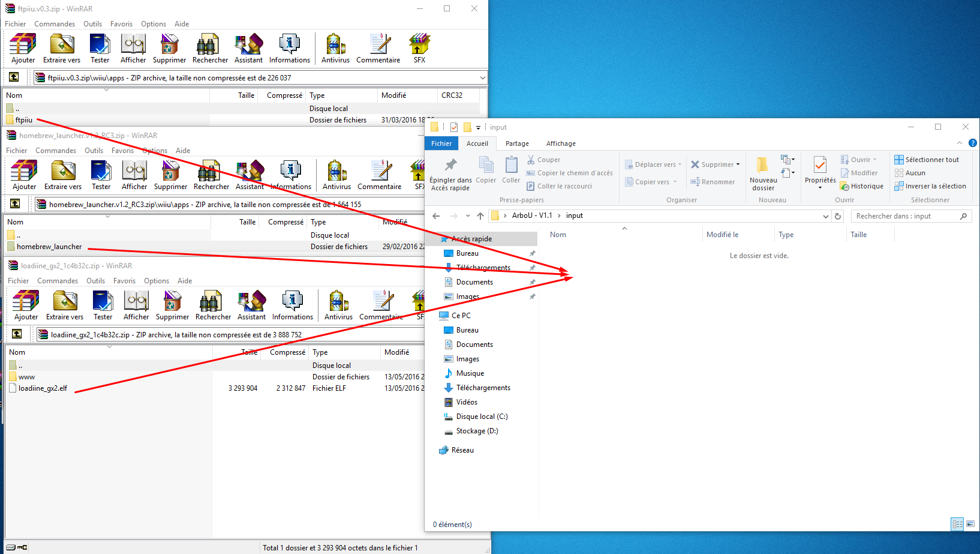Go up one level in loadiine_gx2 archive

(17, 334)
